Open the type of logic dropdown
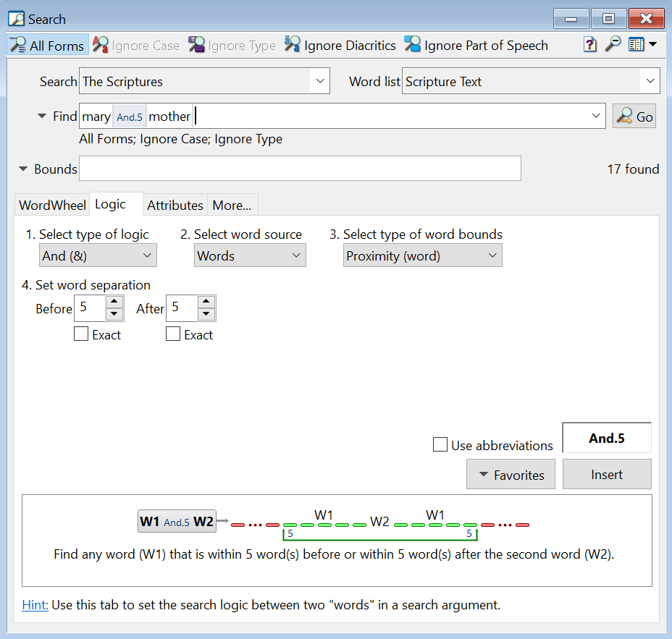Screen dimensions: 672x639 pyautogui.click(x=98, y=255)
